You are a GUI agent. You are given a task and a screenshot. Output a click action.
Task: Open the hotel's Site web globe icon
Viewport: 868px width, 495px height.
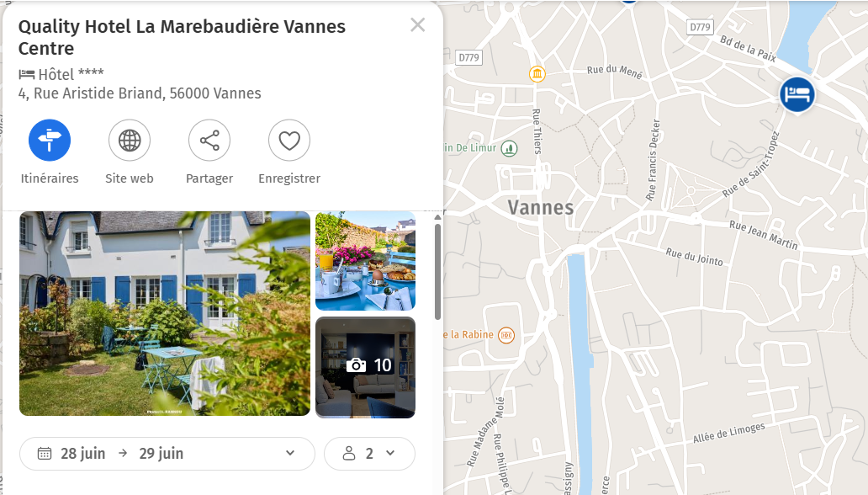click(x=130, y=141)
